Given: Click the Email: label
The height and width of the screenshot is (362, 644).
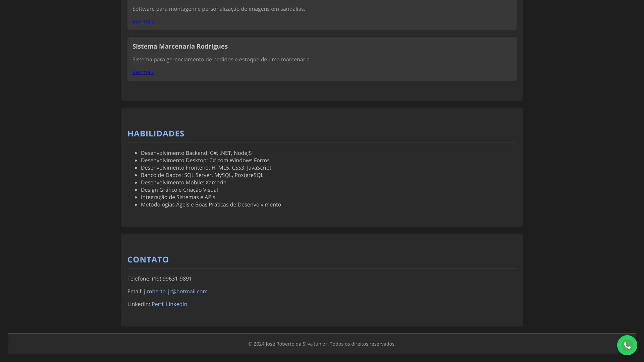Looking at the screenshot, I should click(135, 291).
